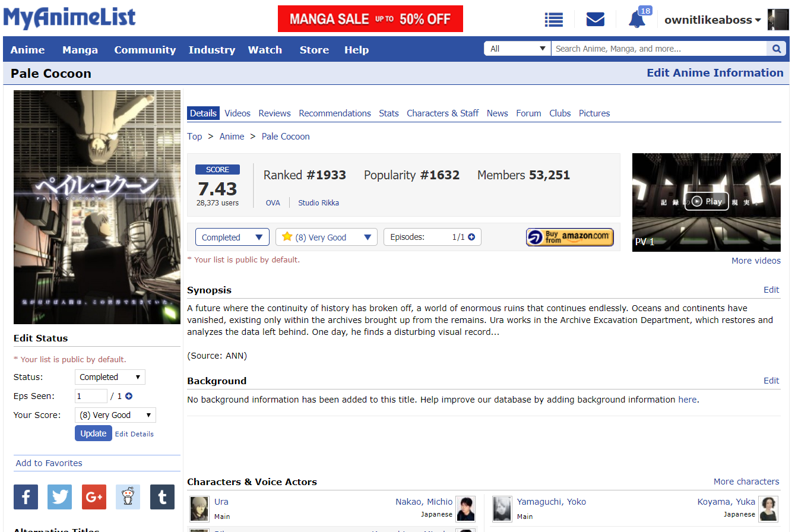Click the user profile avatar
Viewport: 795px width, 532px height.
pyautogui.click(x=778, y=20)
